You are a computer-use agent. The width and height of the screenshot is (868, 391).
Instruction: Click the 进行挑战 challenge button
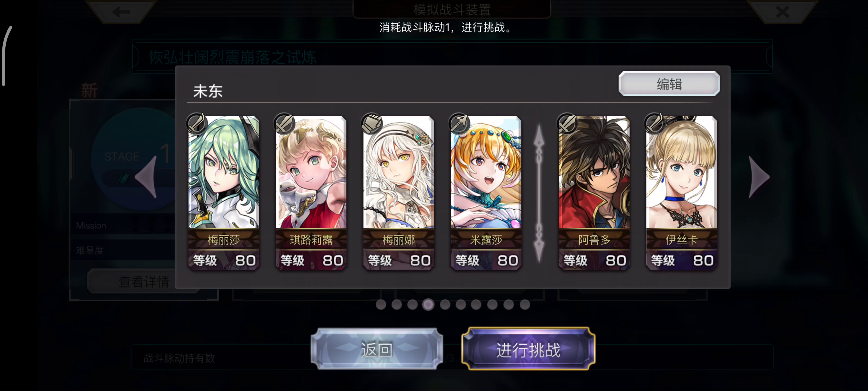(528, 349)
